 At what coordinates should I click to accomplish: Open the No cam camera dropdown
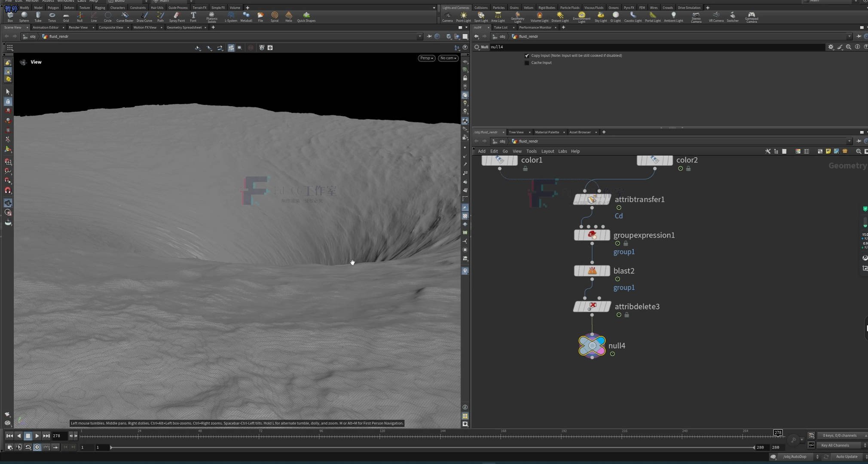448,58
